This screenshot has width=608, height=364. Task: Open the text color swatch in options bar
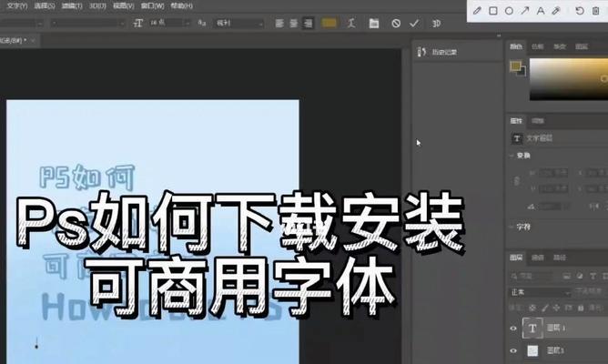(x=329, y=23)
